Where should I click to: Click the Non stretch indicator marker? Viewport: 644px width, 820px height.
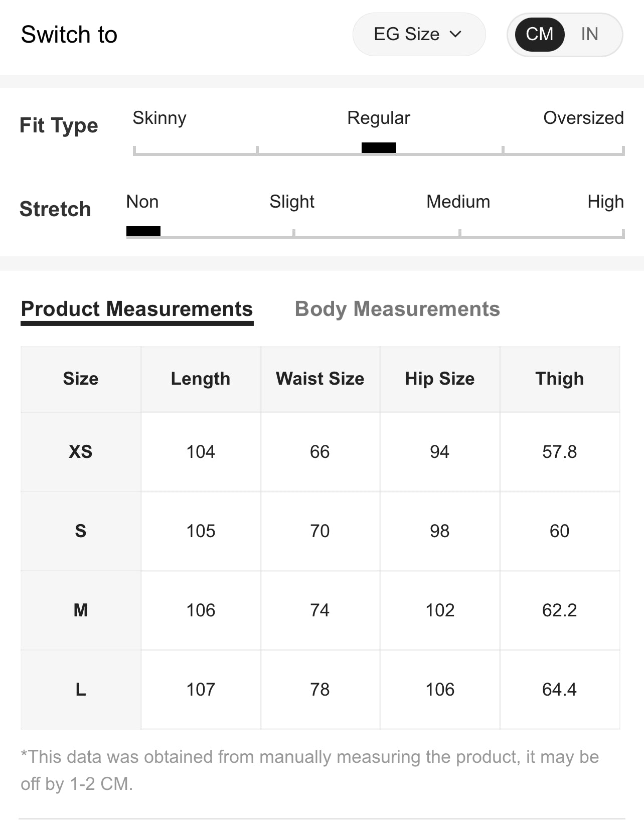143,231
